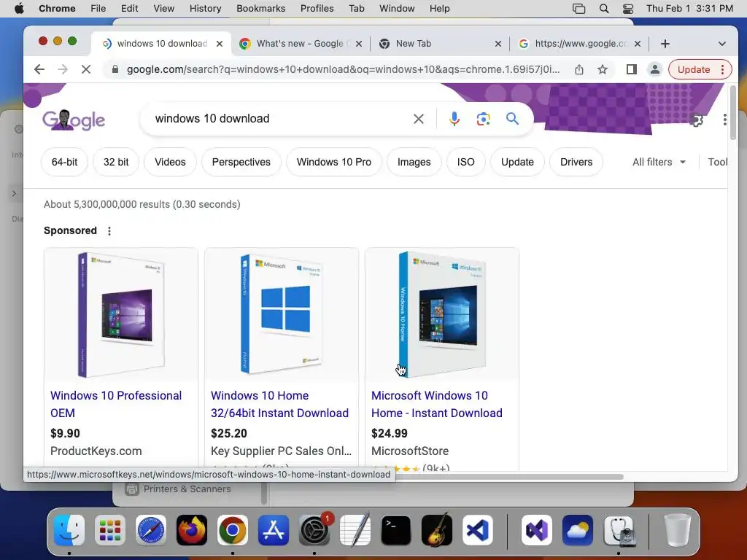Select the Drivers filter chip
Image resolution: width=747 pixels, height=560 pixels.
pyautogui.click(x=576, y=162)
